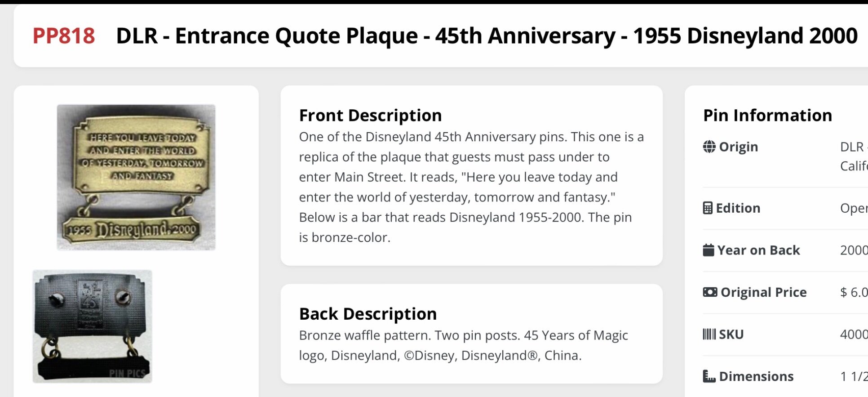Click the calculator icon beside Edition
Screen dimensions: 868x397
(x=708, y=208)
